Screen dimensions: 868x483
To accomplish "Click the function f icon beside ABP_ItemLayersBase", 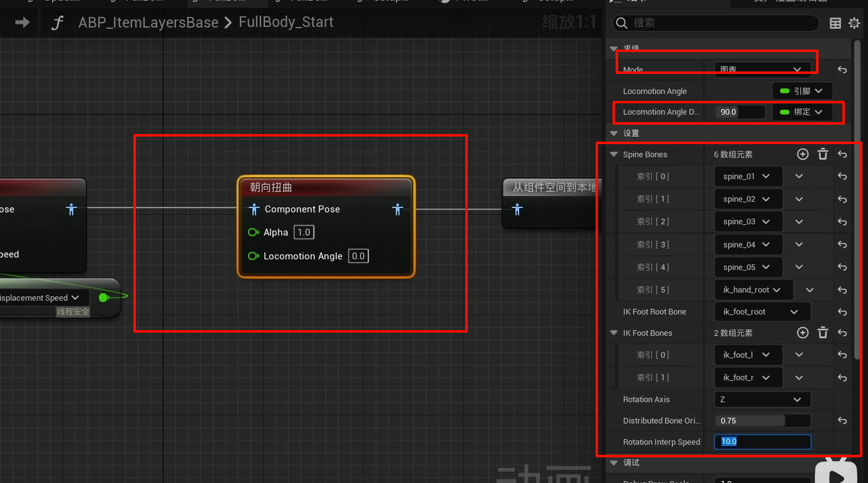I will tap(58, 23).
